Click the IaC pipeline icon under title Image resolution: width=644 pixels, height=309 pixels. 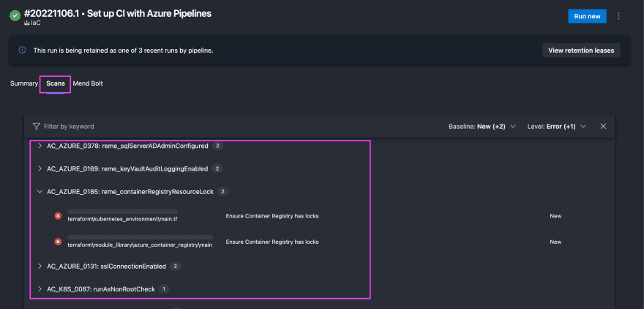click(27, 23)
